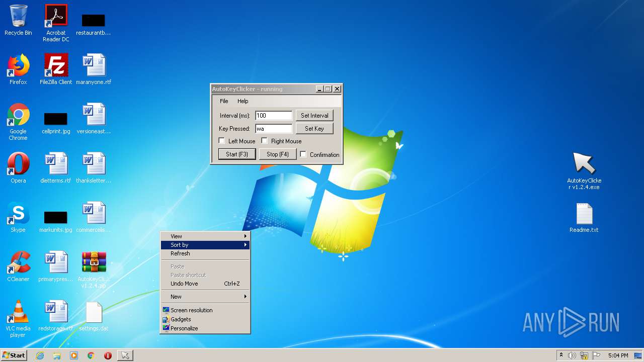The image size is (644, 362).
Task: Open Windows Explorer from the taskbar
Action: coord(57,355)
